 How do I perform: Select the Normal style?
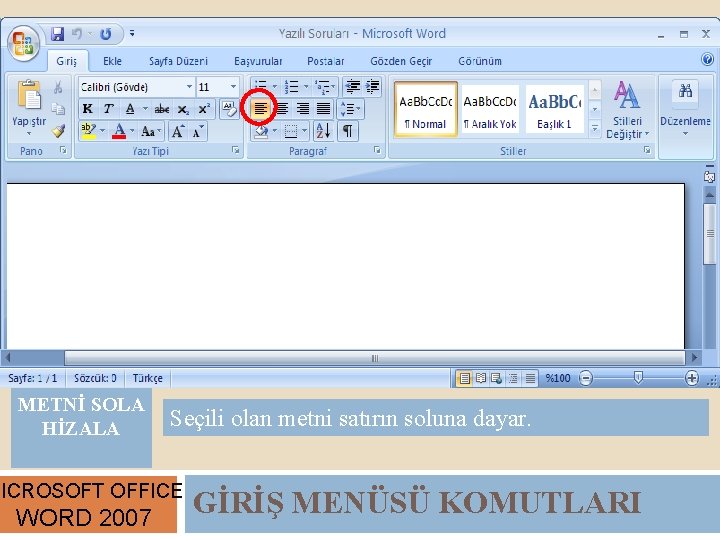tap(426, 110)
